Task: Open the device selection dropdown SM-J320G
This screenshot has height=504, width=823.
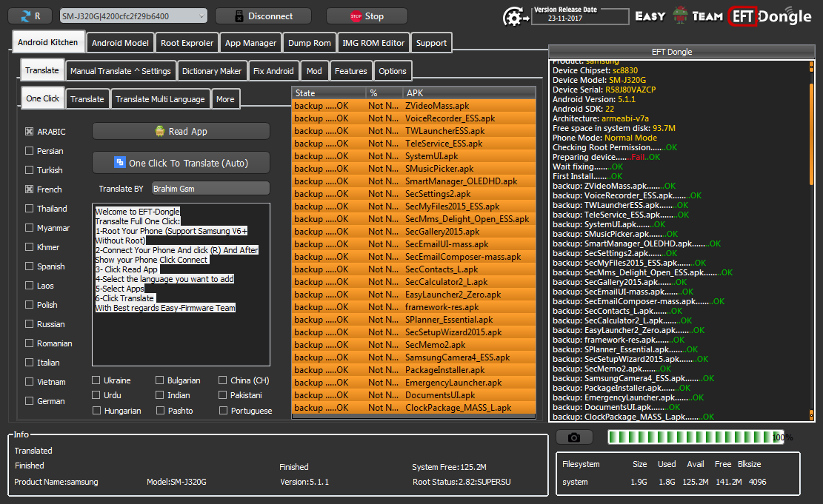Action: click(x=133, y=16)
